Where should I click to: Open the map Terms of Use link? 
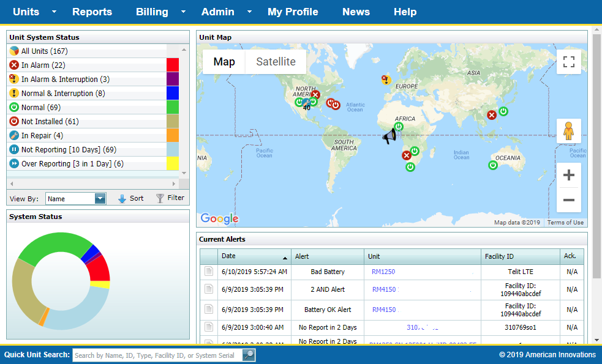[x=565, y=223]
